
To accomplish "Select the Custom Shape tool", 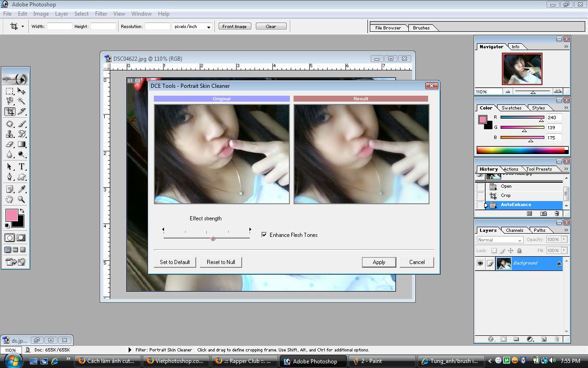I will pos(21,177).
